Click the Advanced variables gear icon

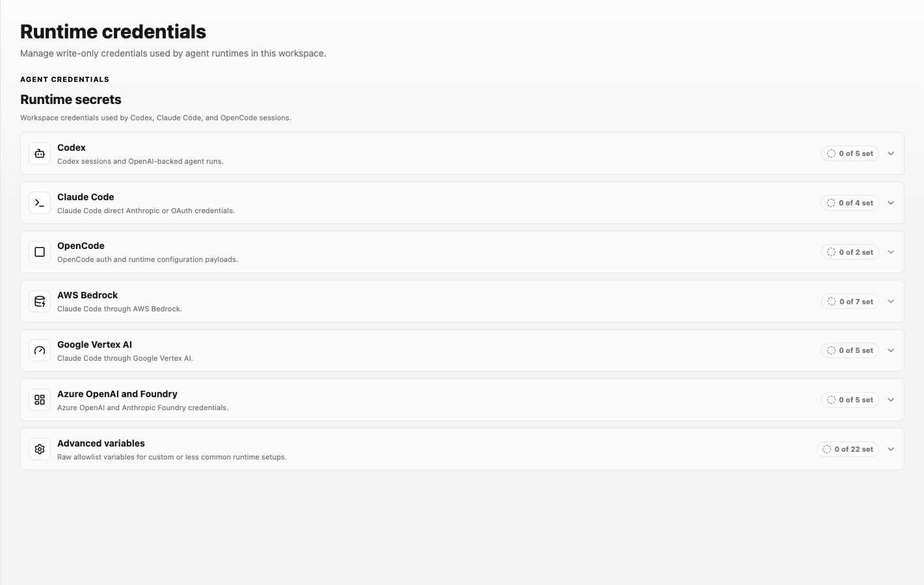pos(40,449)
